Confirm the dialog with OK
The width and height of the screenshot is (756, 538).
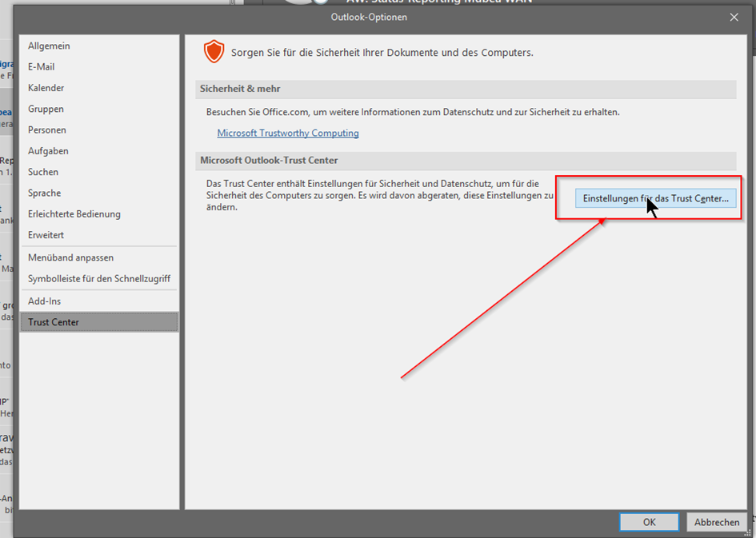[649, 522]
